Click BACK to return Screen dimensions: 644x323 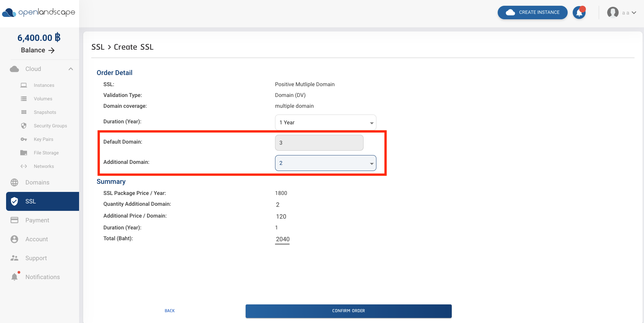[169, 310]
